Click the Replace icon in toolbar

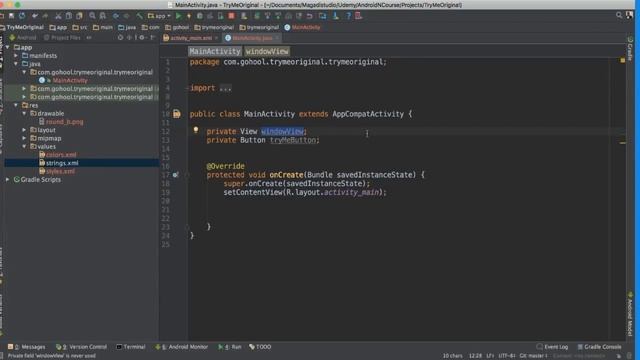pyautogui.click(x=103, y=16)
